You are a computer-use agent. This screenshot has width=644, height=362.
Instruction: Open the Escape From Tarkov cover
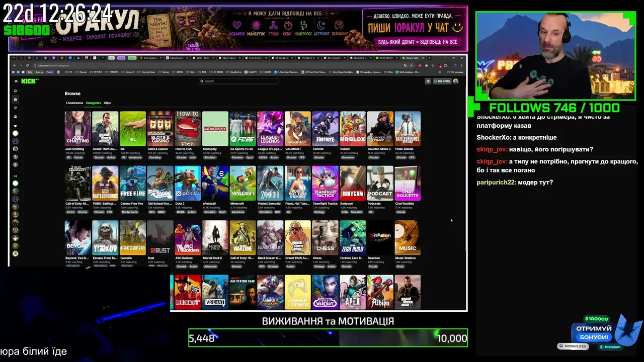click(105, 237)
